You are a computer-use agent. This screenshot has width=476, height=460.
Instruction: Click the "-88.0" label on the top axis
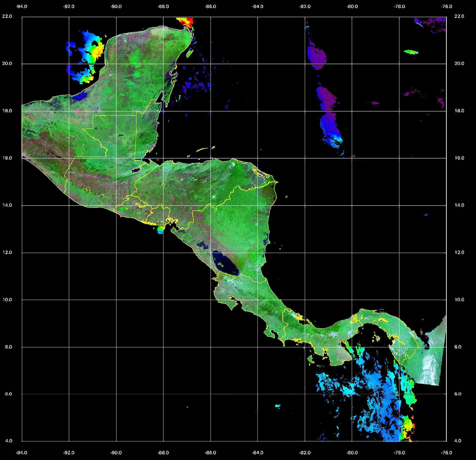tap(163, 7)
